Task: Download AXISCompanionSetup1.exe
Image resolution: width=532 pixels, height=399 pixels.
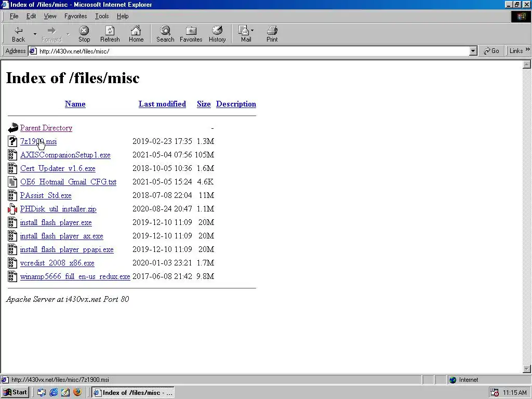Action: pos(65,155)
